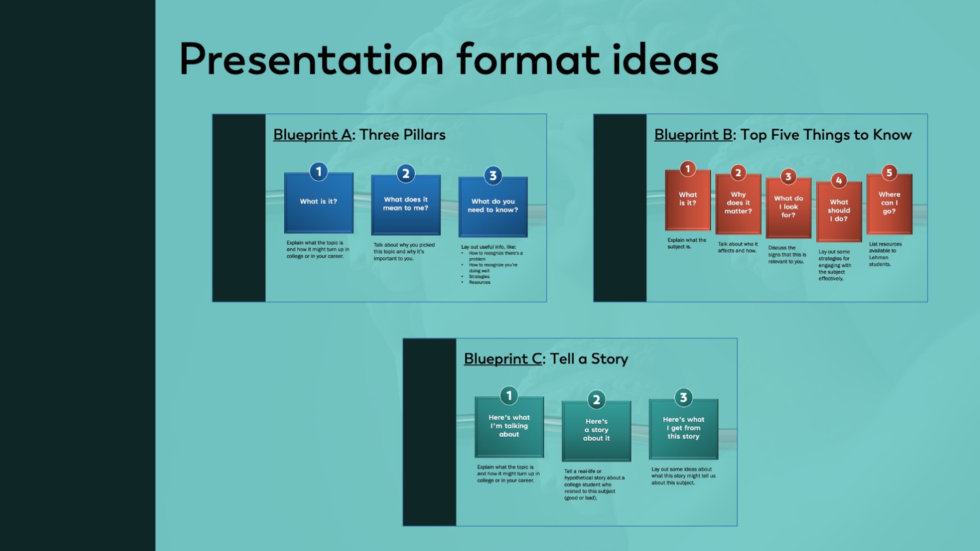The width and height of the screenshot is (980, 551).
Task: Open the underlined "Blueprint C" link
Action: coord(503,358)
